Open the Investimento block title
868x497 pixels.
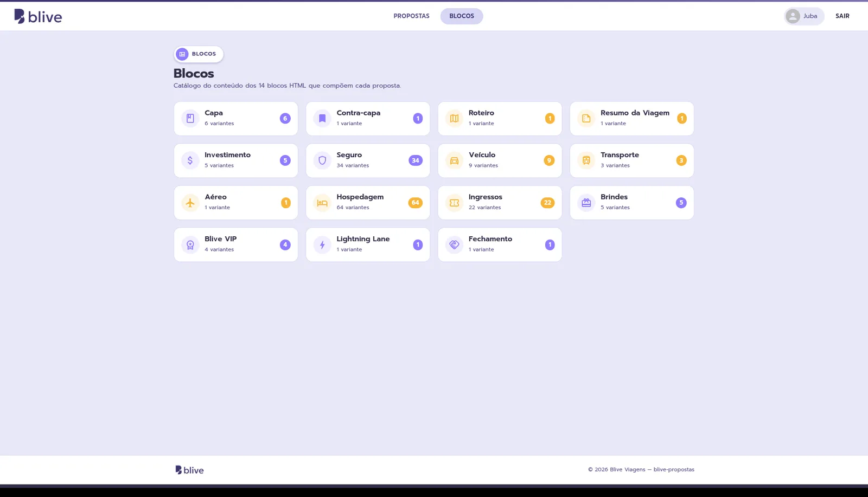[227, 155]
